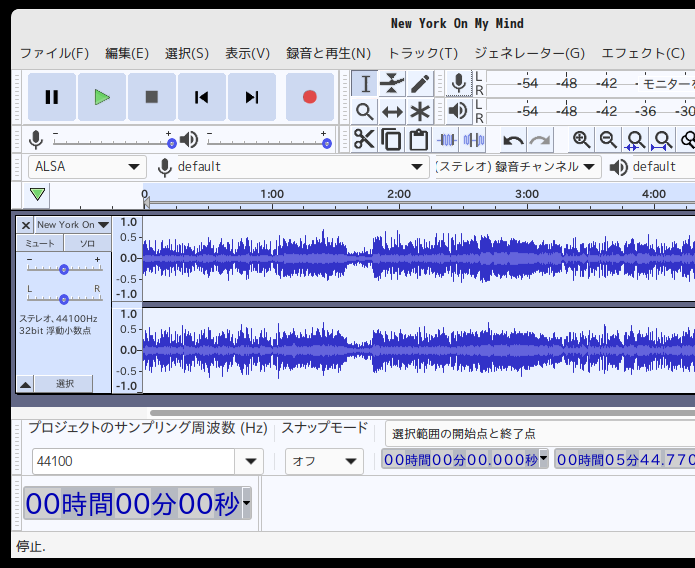Click the Cut scissors icon
Viewport: 695px width, 568px height.
point(364,140)
